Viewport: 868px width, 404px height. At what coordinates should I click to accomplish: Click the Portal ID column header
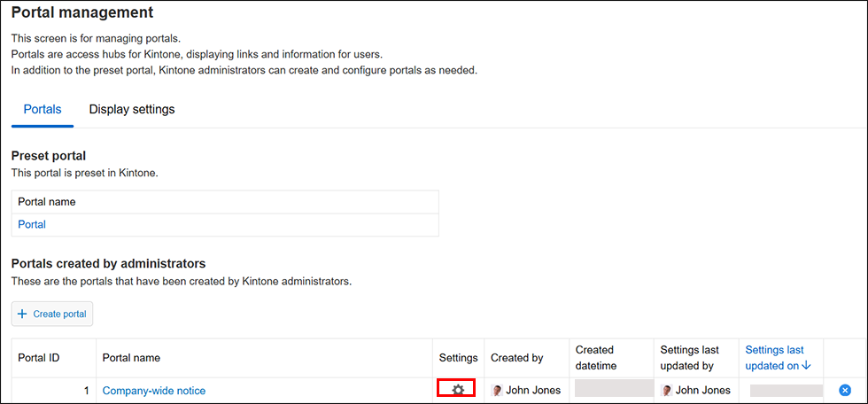pyautogui.click(x=39, y=358)
